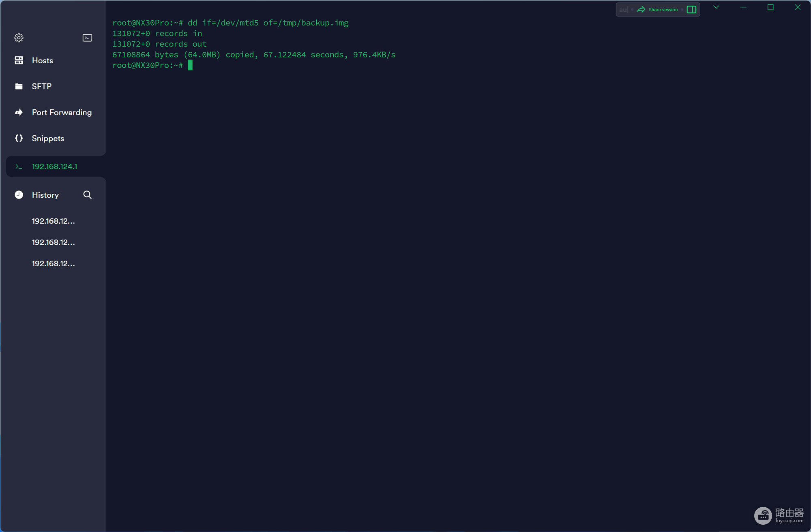Image resolution: width=811 pixels, height=532 pixels.
Task: Click the terminal cursor at the last prompt
Action: [190, 65]
